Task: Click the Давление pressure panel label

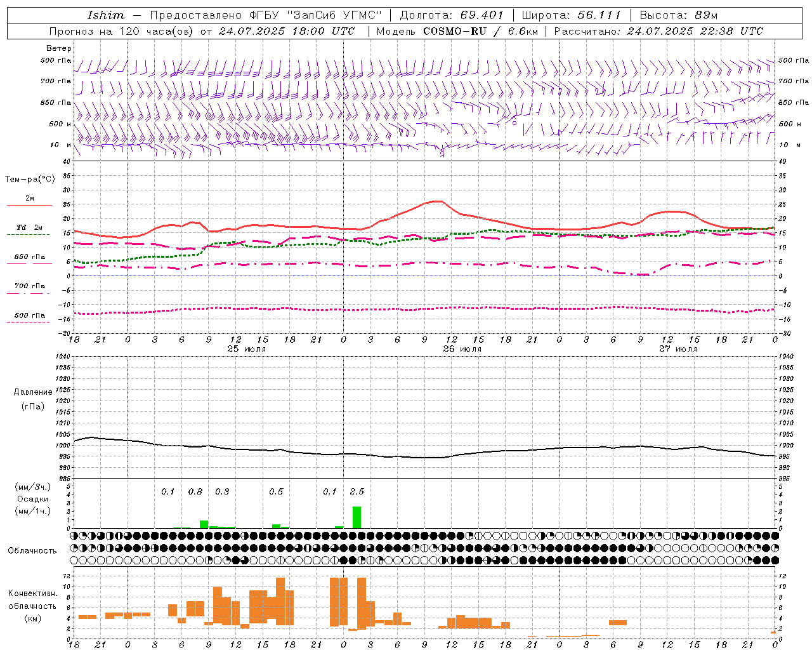Action: (33, 392)
